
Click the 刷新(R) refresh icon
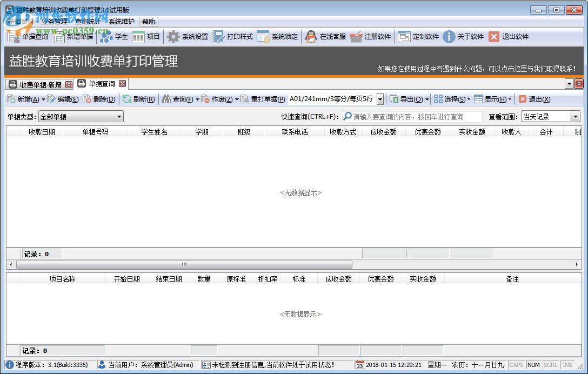click(x=139, y=99)
